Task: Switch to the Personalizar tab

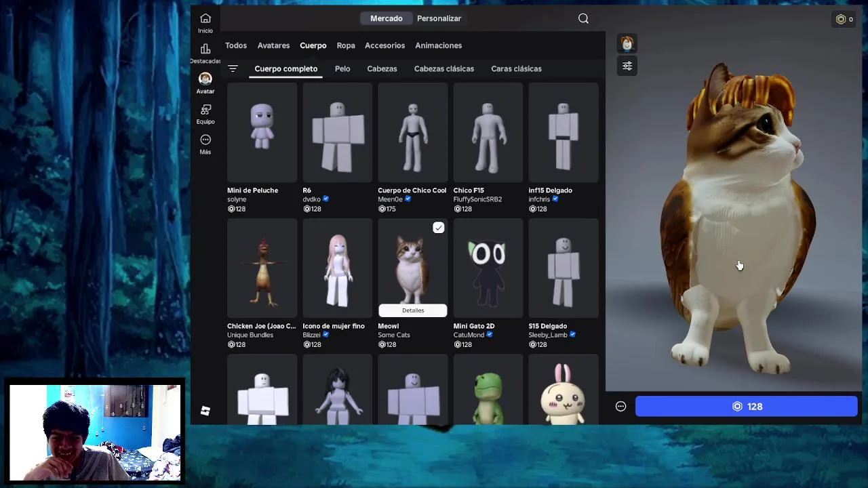Action: pos(439,18)
